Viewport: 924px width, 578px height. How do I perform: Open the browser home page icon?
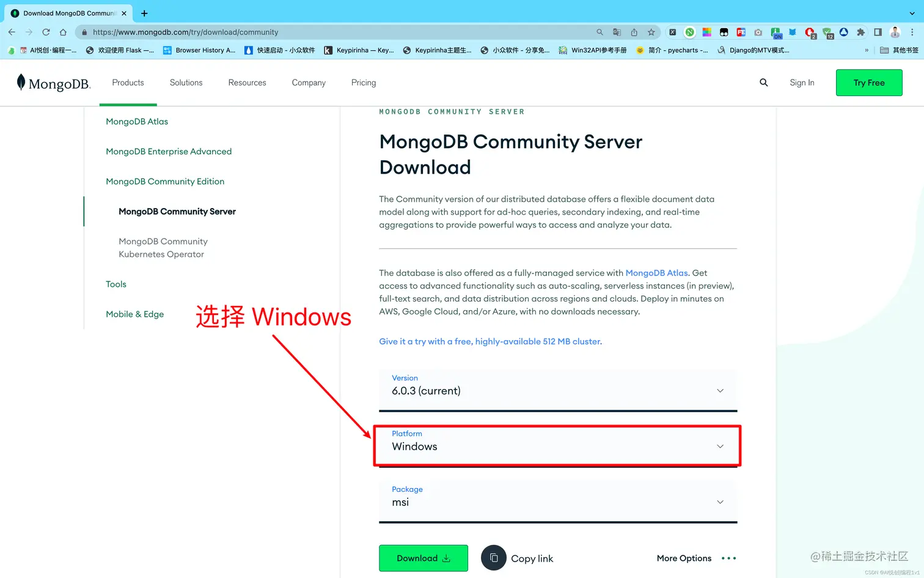point(63,32)
